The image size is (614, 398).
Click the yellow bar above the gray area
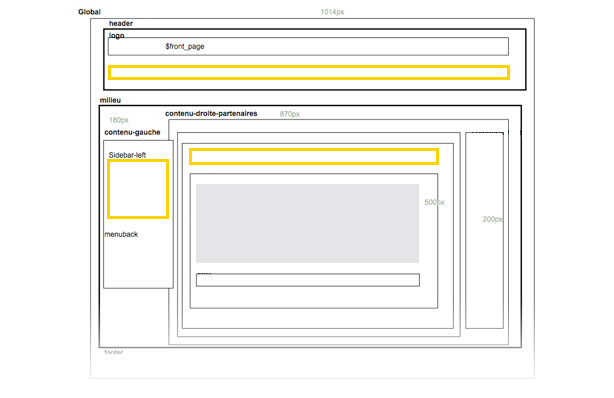coord(314,156)
